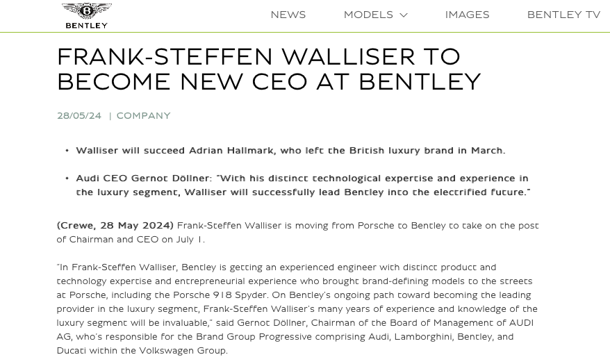Click the Frank-Steffen Walliser headline

tap(268, 69)
